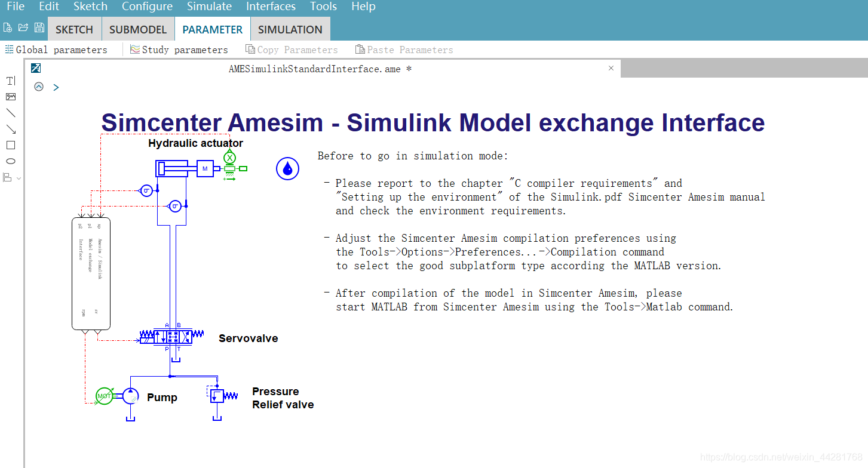Select the ellipse drawing tool
Screen dimensions: 868x468
coord(11,161)
